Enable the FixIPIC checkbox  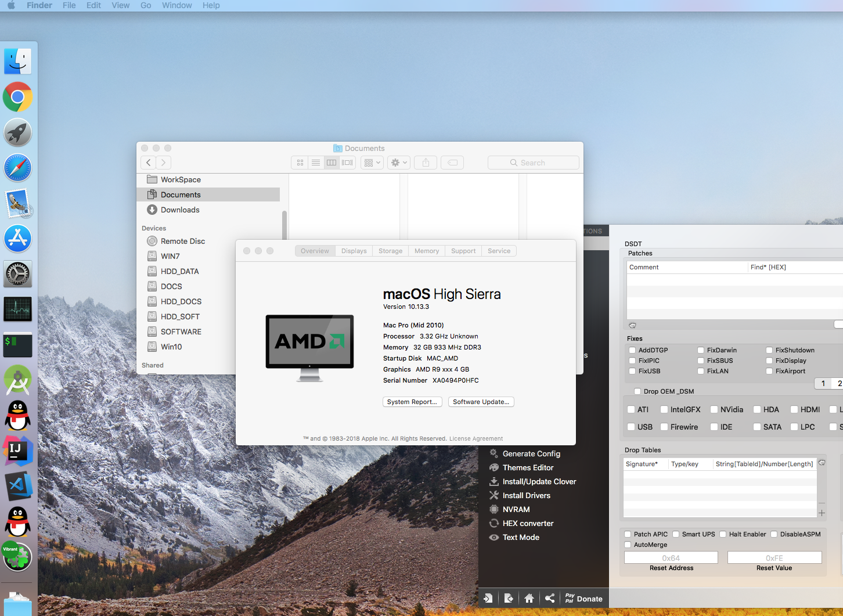tap(632, 361)
